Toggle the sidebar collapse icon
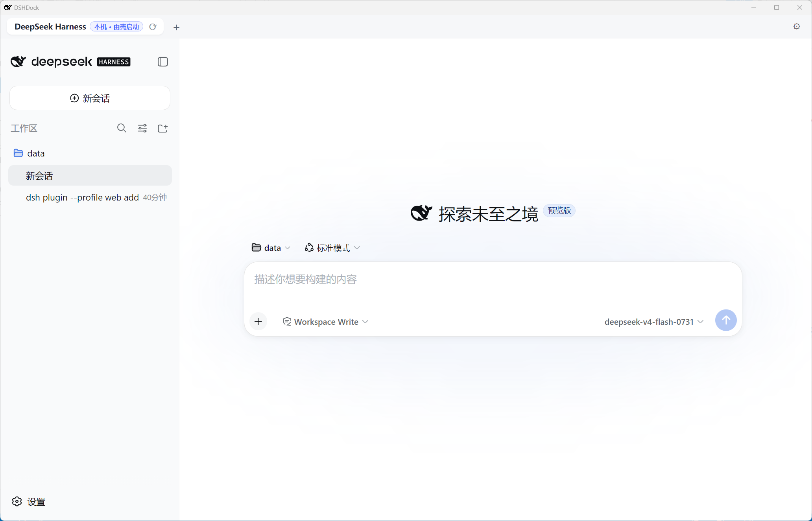 pos(163,62)
